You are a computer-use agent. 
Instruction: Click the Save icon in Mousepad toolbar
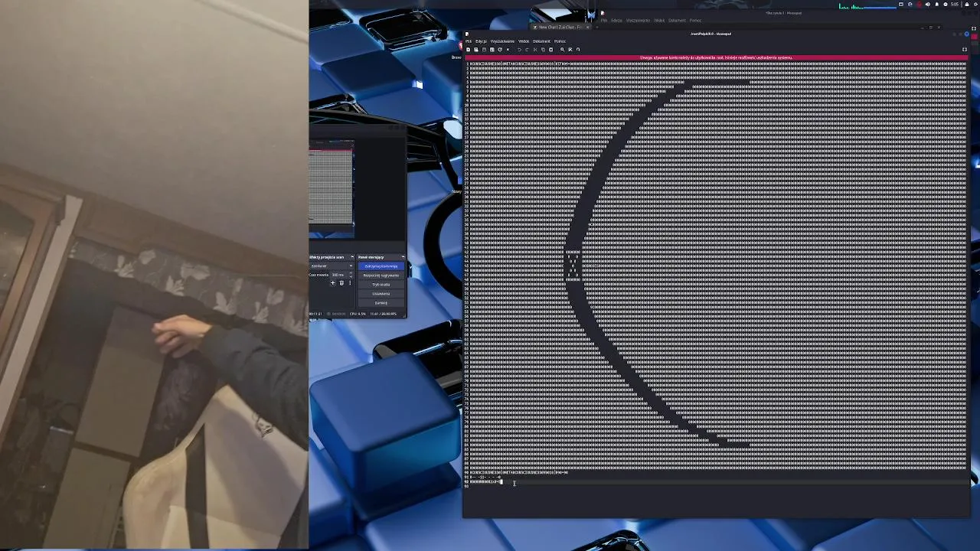pyautogui.click(x=484, y=50)
